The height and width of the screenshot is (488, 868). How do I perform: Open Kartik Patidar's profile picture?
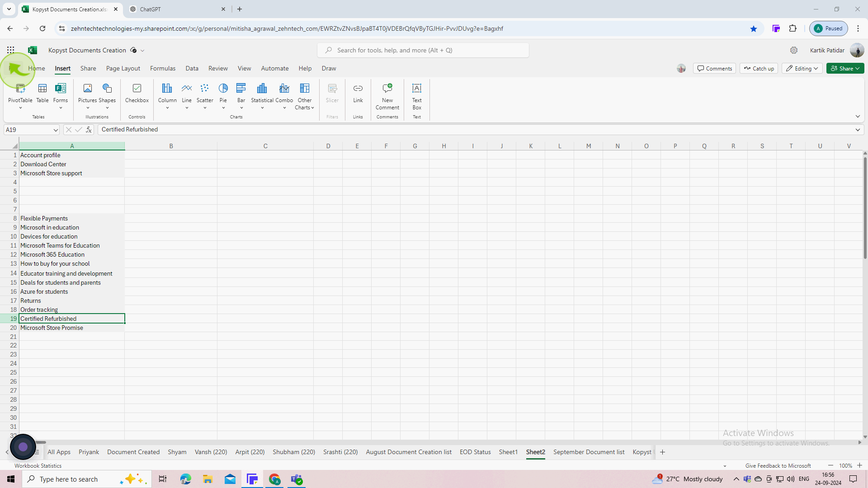pos(857,50)
